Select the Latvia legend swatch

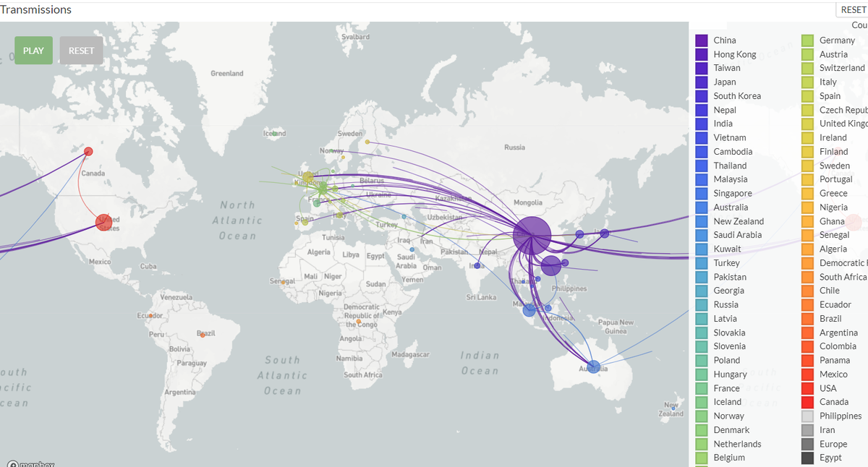coord(701,319)
